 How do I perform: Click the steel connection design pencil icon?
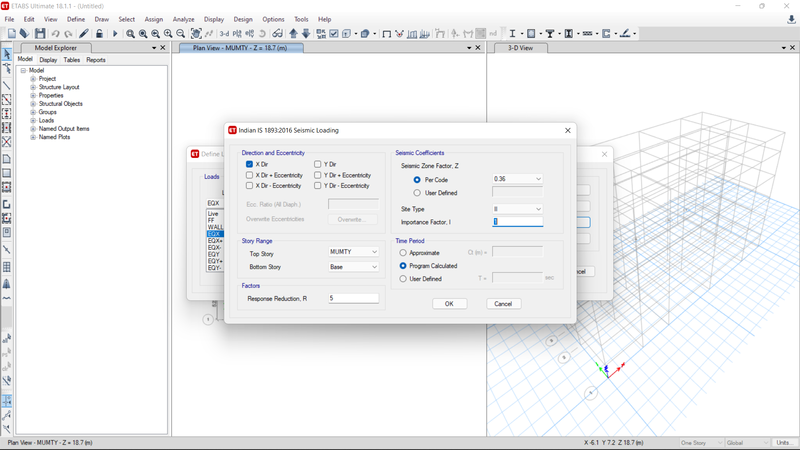(x=625, y=34)
